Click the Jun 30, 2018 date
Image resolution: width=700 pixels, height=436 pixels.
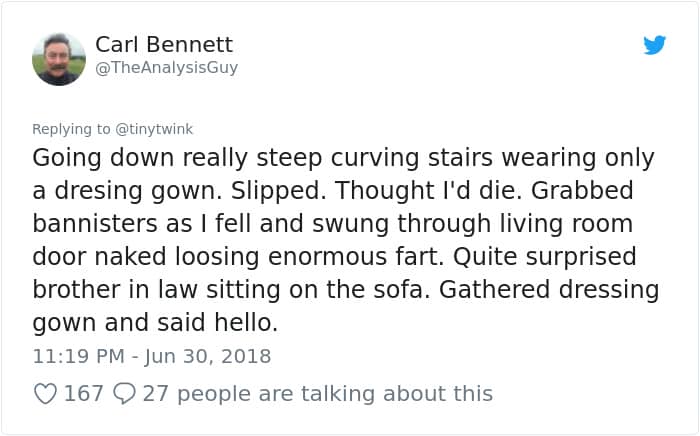[207, 356]
